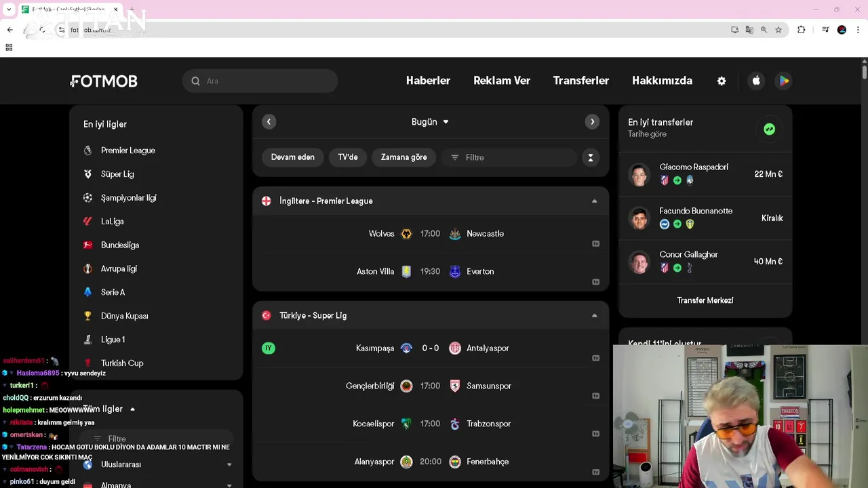Open the Conor Gallagher transfer
The image size is (868, 488).
[x=705, y=262]
